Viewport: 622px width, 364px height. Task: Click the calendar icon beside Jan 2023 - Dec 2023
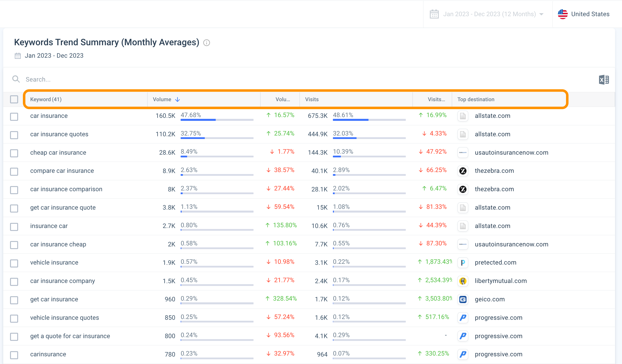[434, 14]
